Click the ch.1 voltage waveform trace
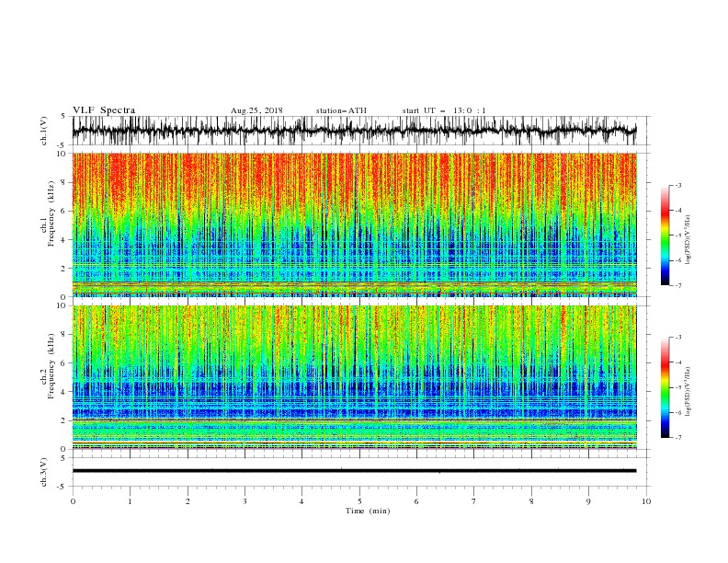This screenshot has width=728, height=563. [x=354, y=131]
